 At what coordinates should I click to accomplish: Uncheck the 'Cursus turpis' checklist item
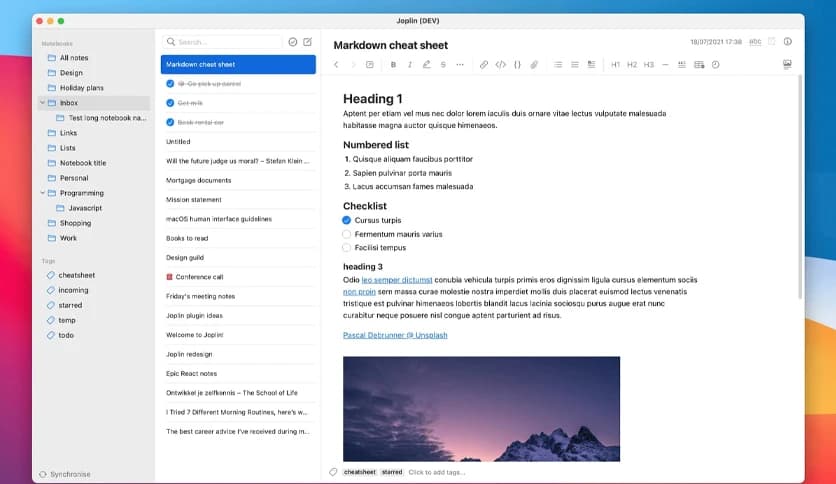tap(347, 220)
